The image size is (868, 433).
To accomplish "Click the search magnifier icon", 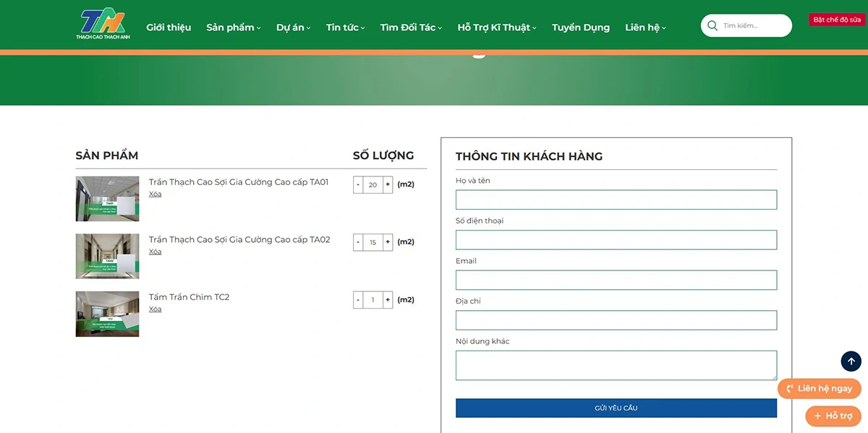I will tap(712, 25).
